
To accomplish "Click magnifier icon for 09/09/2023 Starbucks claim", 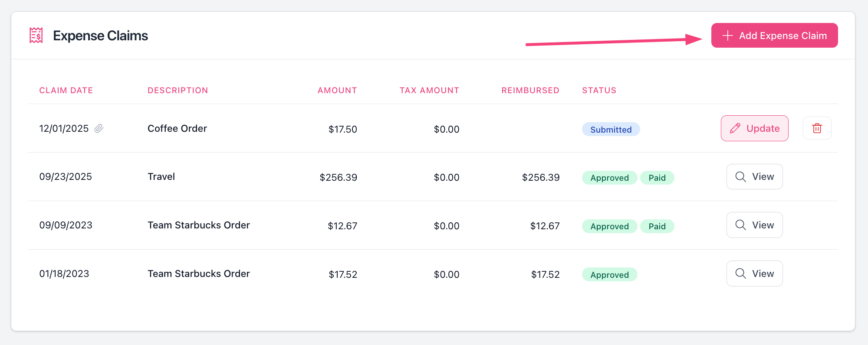I will 741,225.
